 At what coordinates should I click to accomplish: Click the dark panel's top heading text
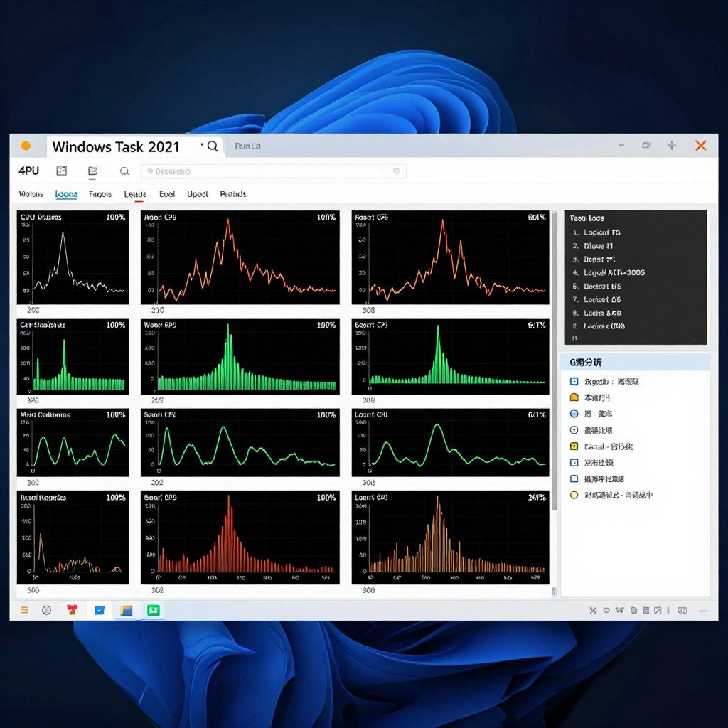pos(587,218)
